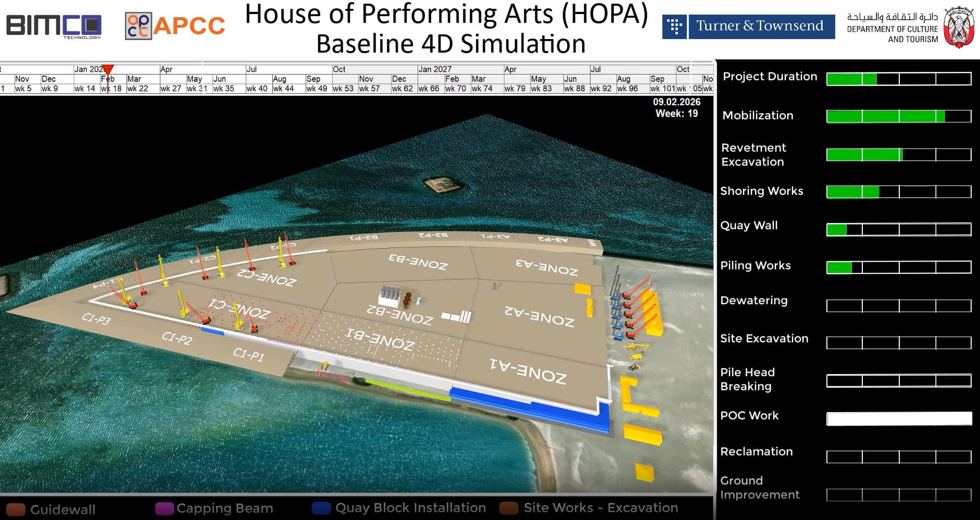980x520 pixels.
Task: Click the white POC Work bar
Action: (899, 418)
